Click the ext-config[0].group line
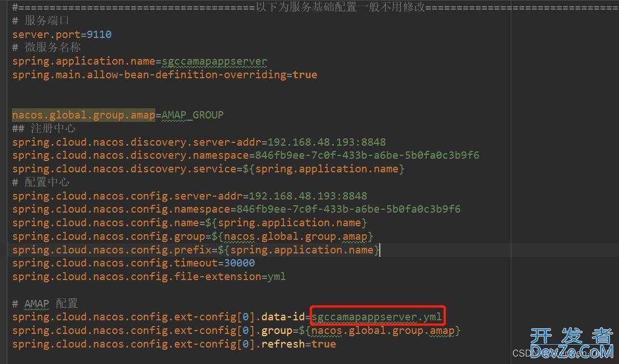This screenshot has height=364, width=619. [236, 331]
